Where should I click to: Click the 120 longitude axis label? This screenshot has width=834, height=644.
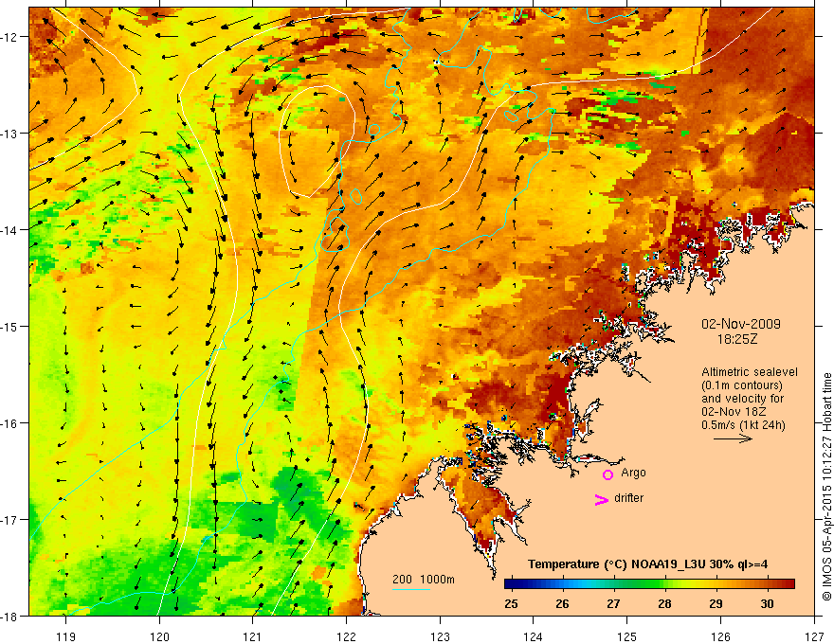[159, 636]
